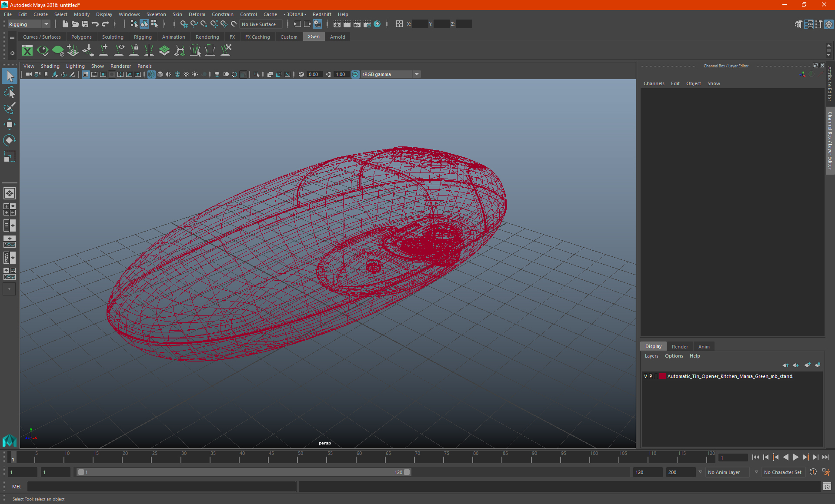This screenshot has width=835, height=504.
Task: Toggle color management ON button
Action: (x=355, y=74)
